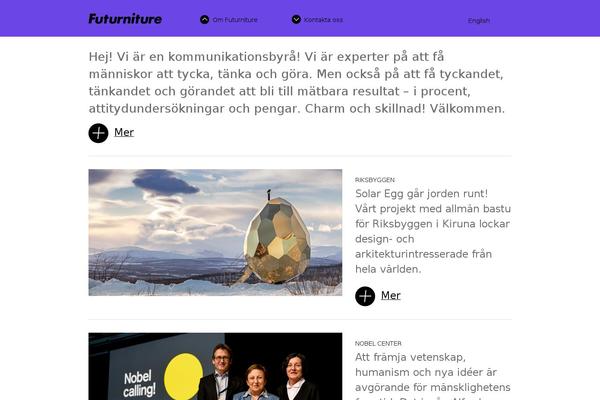Click the plus icon under the Solar Egg text
600x400 pixels.
365,296
